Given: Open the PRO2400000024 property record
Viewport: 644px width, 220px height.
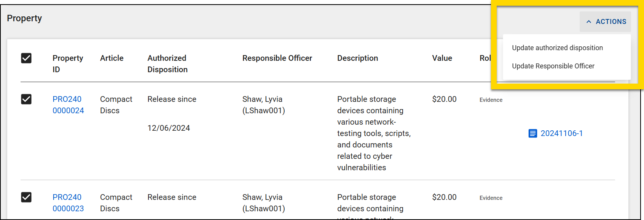Looking at the screenshot, I should pyautogui.click(x=68, y=104).
